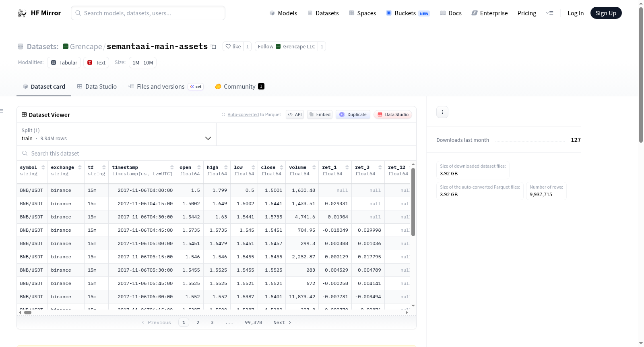This screenshot has width=644, height=347.
Task: Click the table scroll-down arrow
Action: (x=413, y=306)
